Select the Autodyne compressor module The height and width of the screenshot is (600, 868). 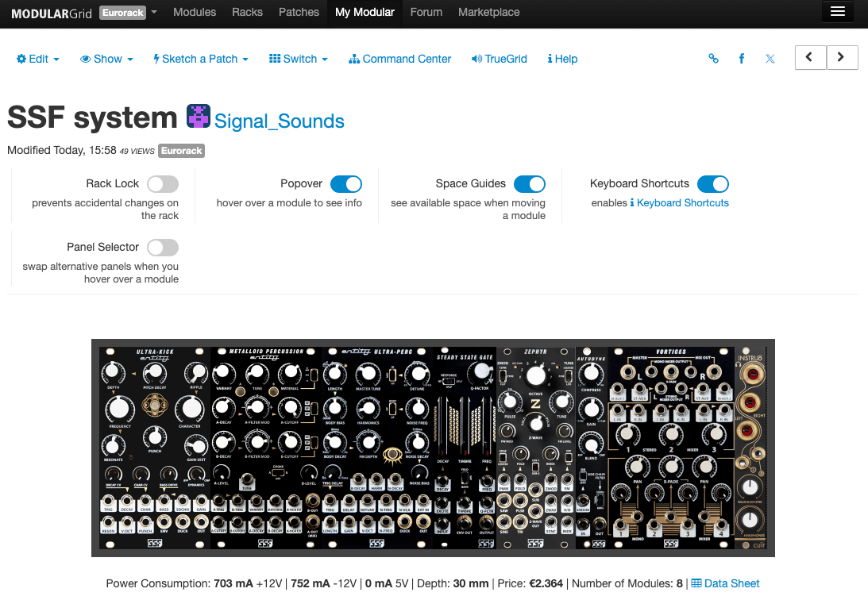coord(591,448)
